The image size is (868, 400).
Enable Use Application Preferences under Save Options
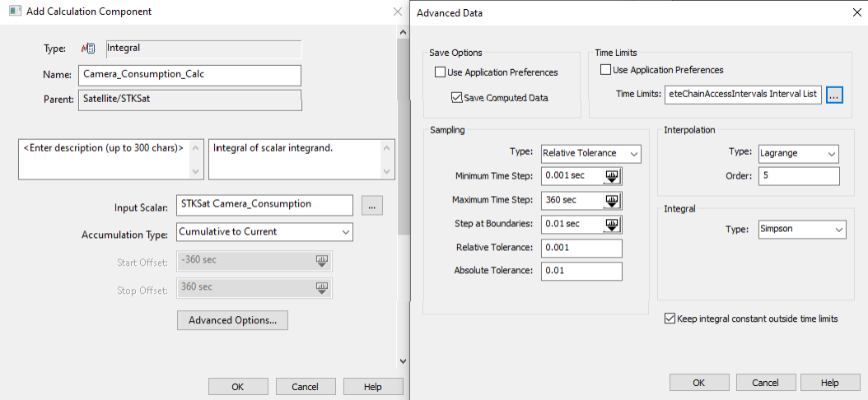pos(441,72)
